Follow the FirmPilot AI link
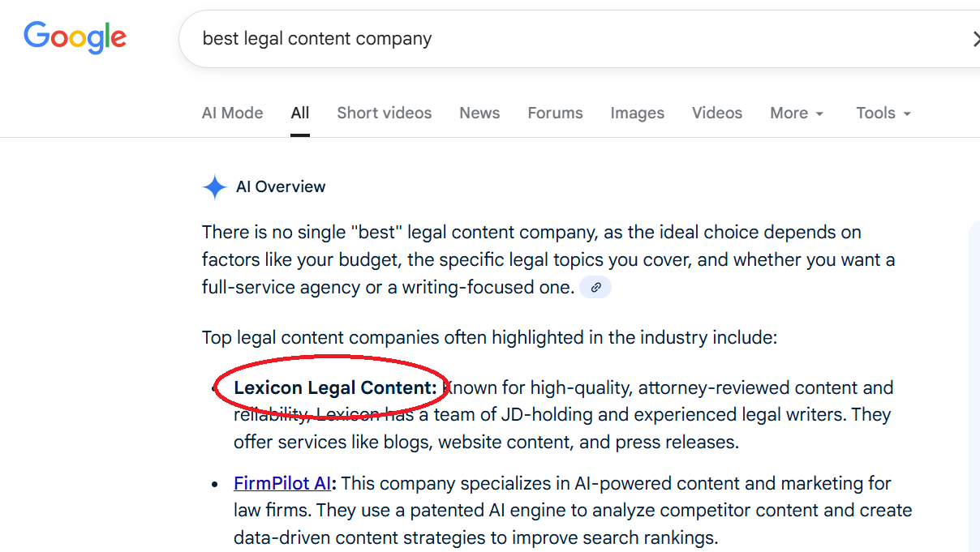980x552 pixels. [282, 484]
